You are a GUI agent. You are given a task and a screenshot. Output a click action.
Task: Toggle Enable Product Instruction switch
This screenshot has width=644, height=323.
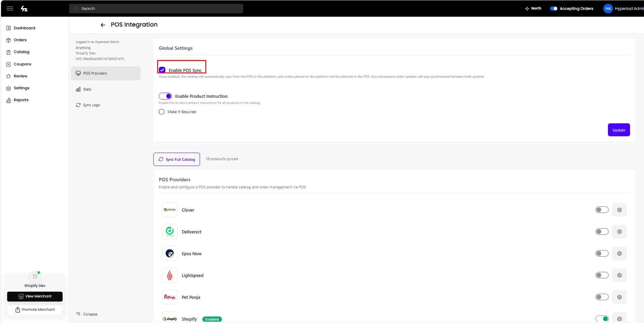[165, 96]
